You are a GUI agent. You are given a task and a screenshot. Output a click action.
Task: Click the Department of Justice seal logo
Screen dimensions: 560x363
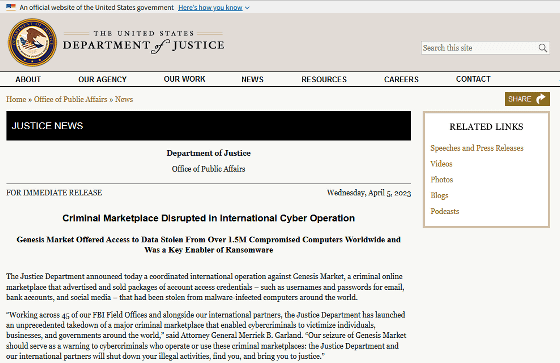tap(32, 43)
